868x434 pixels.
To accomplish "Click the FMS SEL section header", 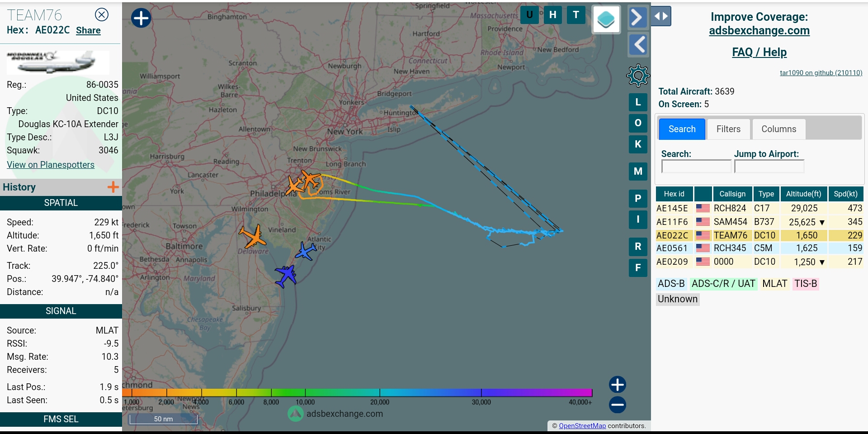I will [61, 419].
